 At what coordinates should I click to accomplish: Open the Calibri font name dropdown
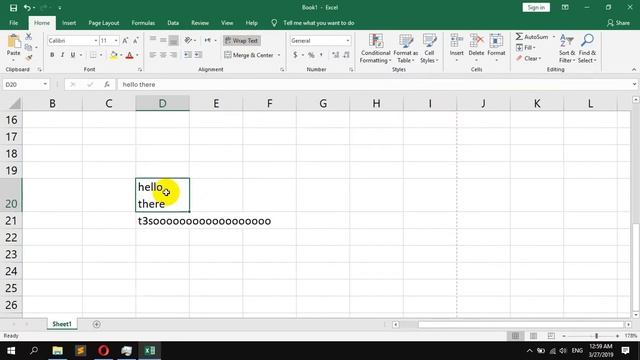click(x=96, y=41)
